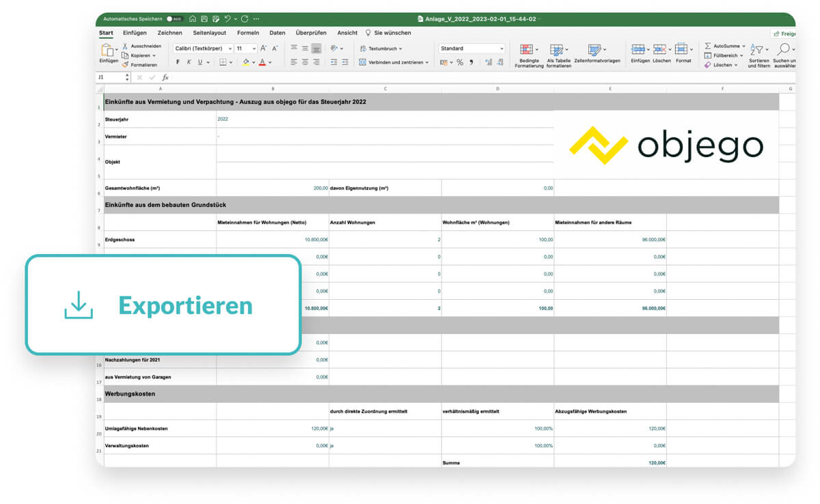820x504 pixels.
Task: Click the borders grid icon
Action: [x=223, y=62]
